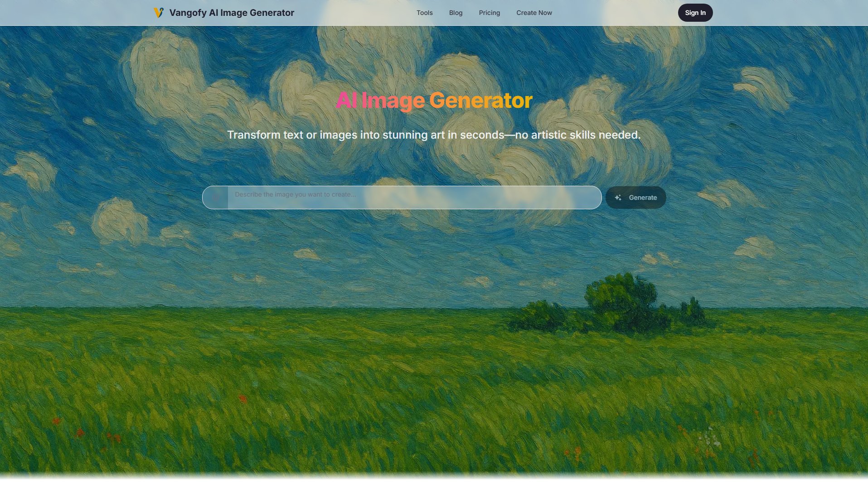Image resolution: width=868 pixels, height=482 pixels.
Task: Click the "AI Image Generator" gradient heading
Action: pos(434,101)
